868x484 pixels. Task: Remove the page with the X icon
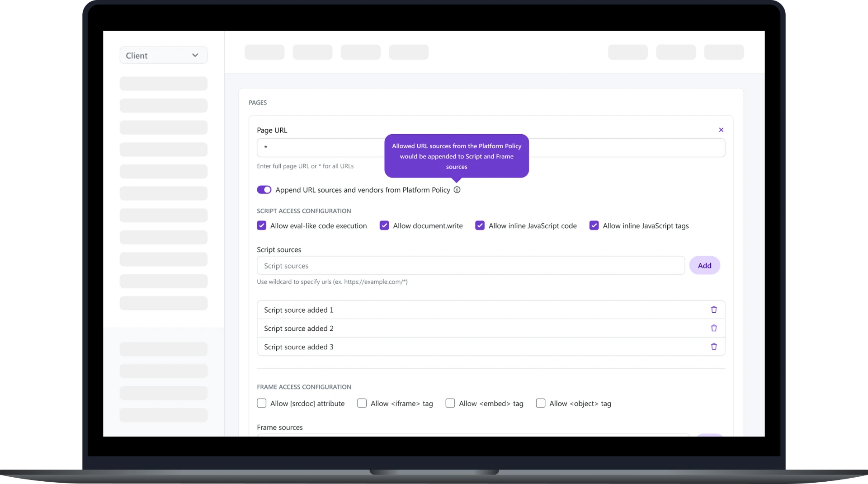point(721,130)
